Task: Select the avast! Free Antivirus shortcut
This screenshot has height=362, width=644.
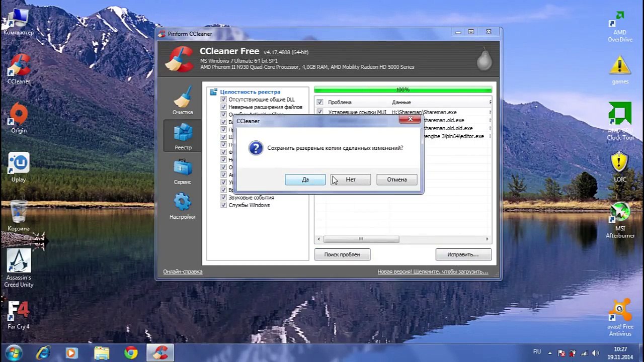Action: coord(620,318)
